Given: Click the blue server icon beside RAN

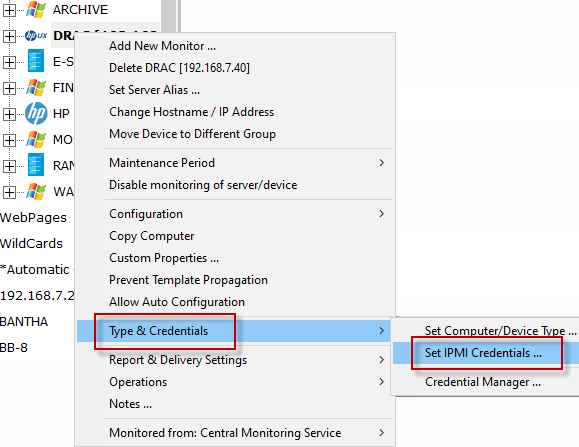Looking at the screenshot, I should point(36,165).
